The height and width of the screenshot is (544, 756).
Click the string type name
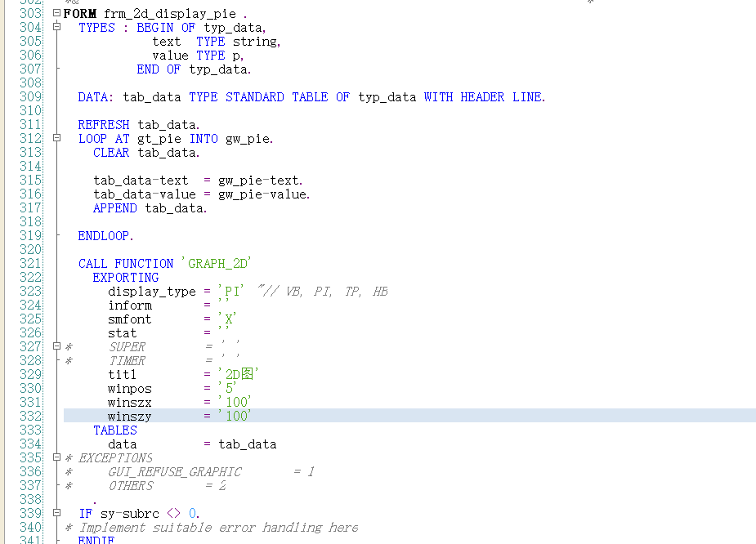[x=256, y=42]
